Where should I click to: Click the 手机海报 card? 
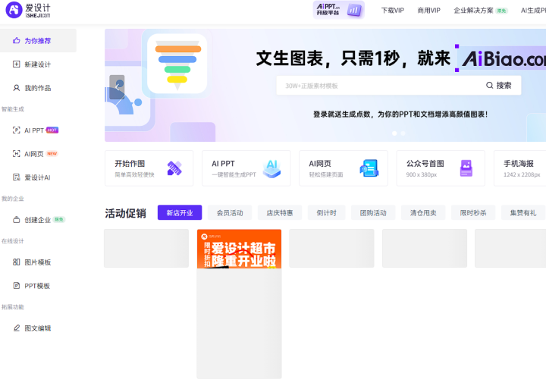pos(520,168)
